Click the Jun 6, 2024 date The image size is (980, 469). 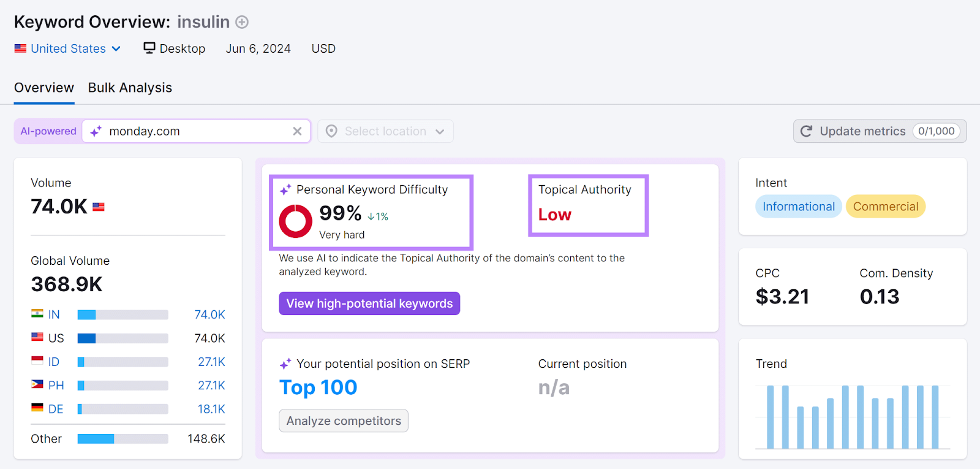pos(258,48)
